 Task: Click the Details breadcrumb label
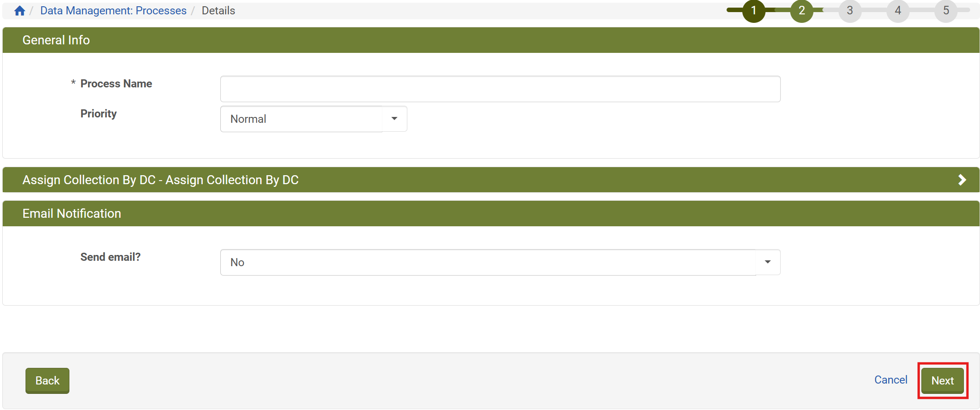click(218, 11)
